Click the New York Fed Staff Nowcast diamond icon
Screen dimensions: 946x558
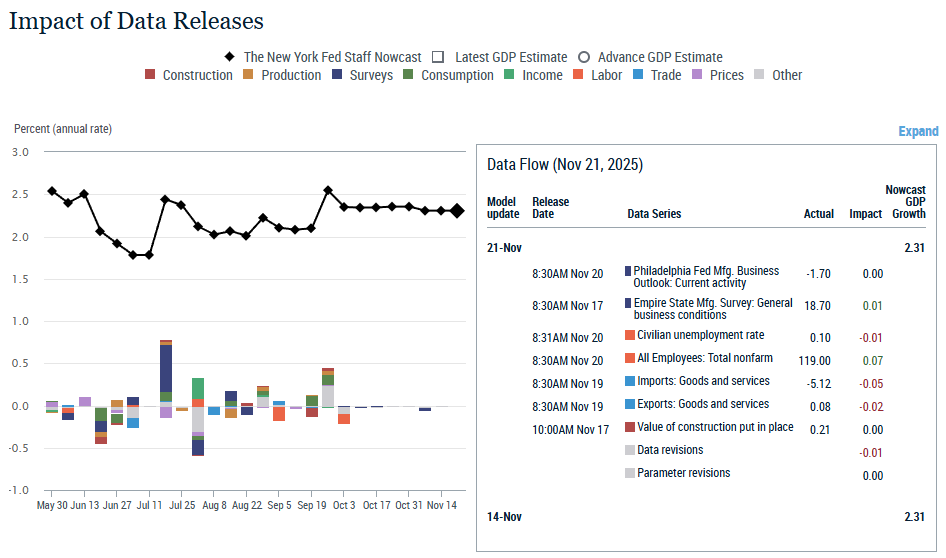pyautogui.click(x=230, y=58)
